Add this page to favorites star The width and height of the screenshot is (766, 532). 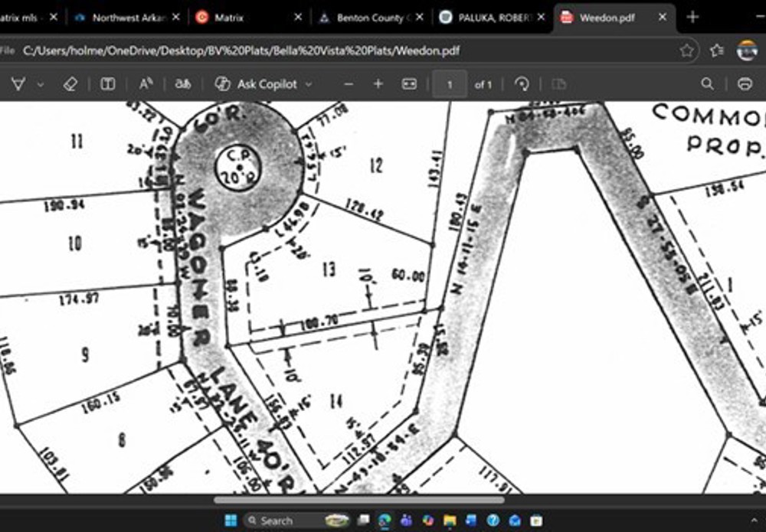click(x=687, y=51)
